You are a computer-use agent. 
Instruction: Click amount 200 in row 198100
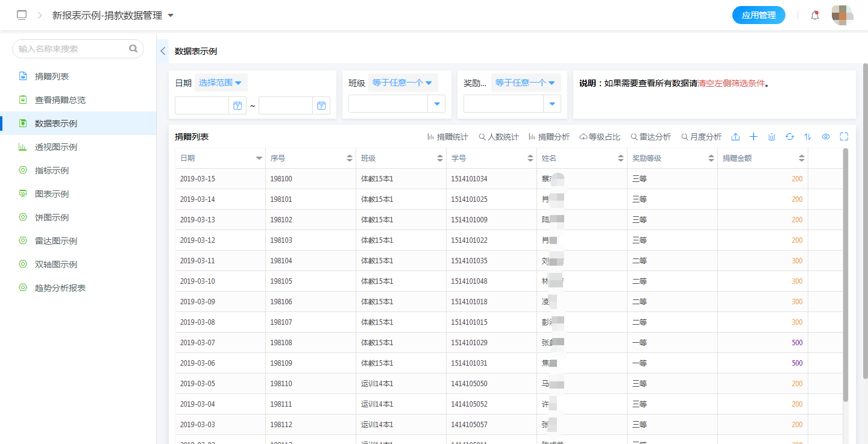click(797, 179)
